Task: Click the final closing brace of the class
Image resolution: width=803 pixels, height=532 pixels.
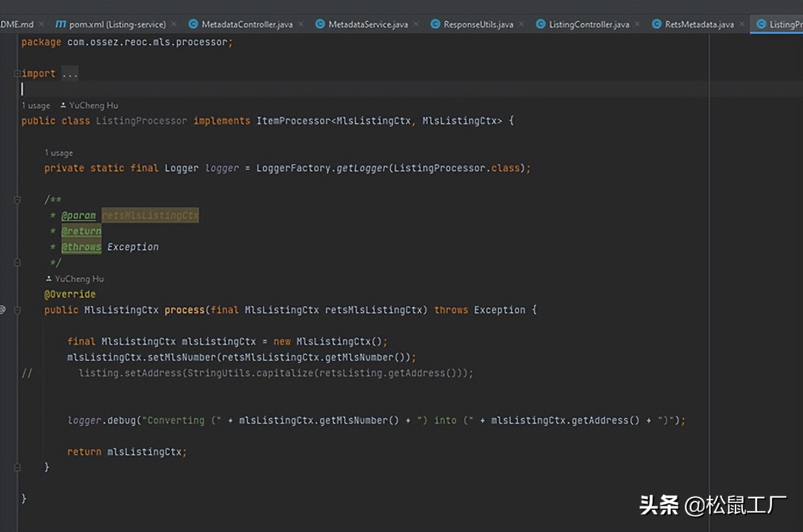Action: click(24, 498)
